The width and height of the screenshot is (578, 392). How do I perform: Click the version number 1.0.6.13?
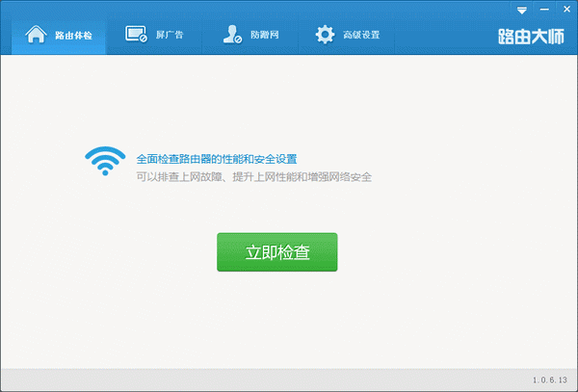[x=550, y=379]
